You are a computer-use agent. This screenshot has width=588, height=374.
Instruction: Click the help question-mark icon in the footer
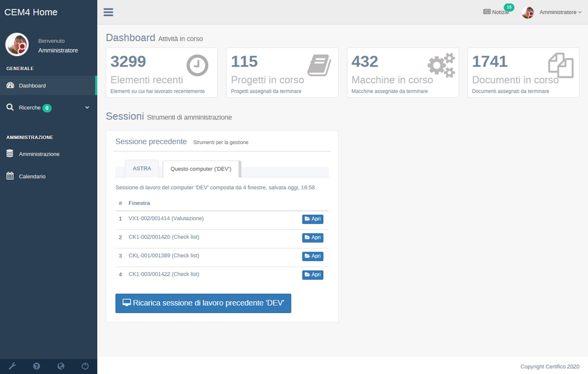tap(36, 366)
